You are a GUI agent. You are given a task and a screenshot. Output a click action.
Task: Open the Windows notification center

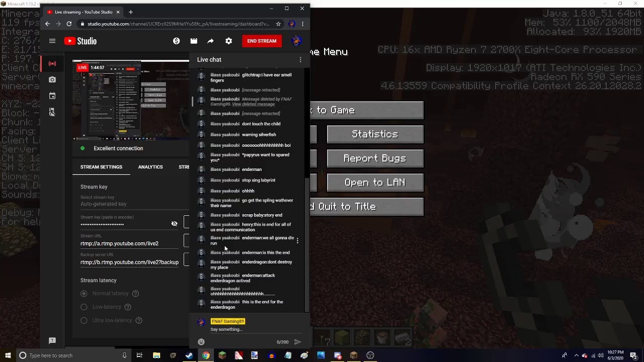634,355
